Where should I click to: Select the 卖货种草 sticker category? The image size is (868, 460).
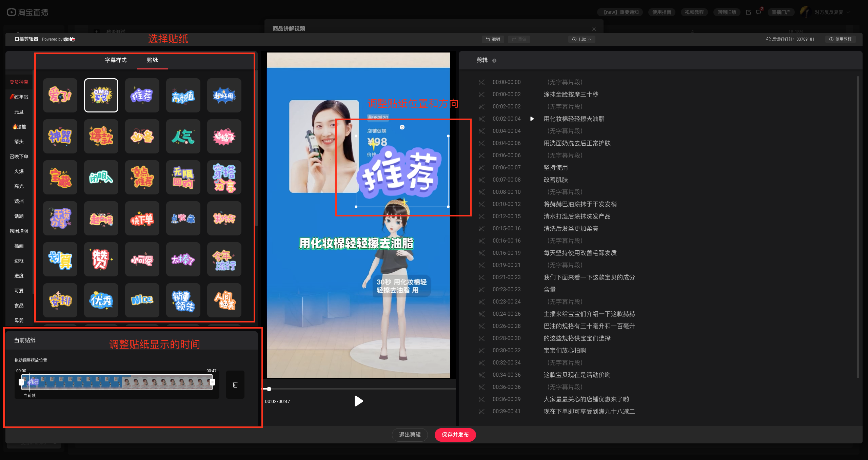point(19,82)
